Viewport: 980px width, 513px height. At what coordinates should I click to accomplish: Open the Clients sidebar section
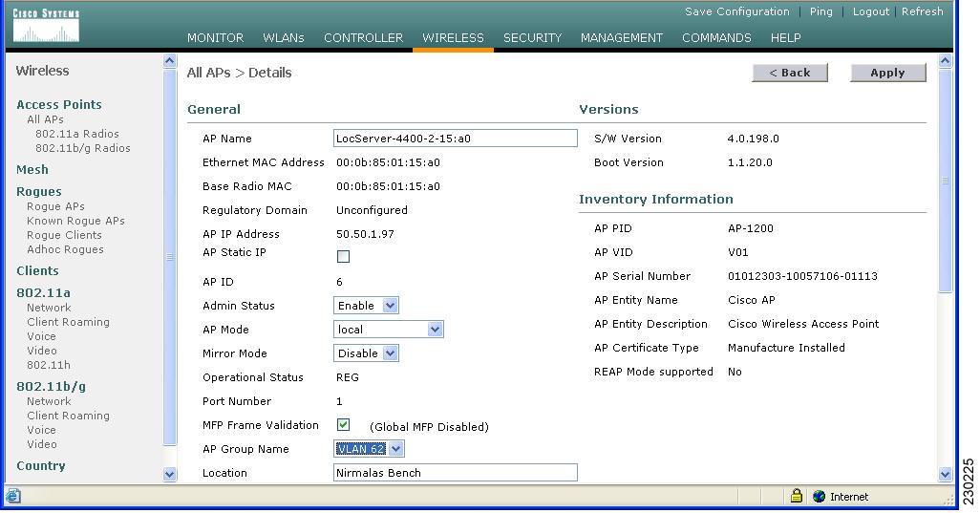pyautogui.click(x=37, y=270)
